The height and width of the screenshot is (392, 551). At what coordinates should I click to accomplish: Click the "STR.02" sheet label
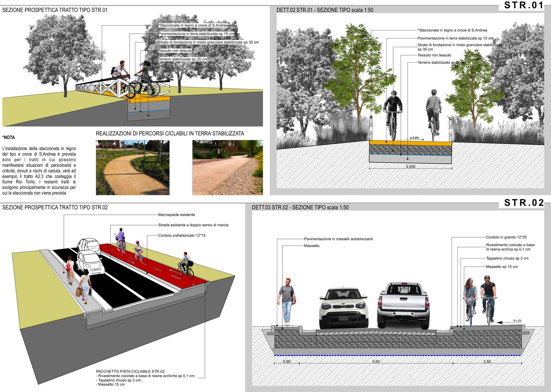pos(524,203)
